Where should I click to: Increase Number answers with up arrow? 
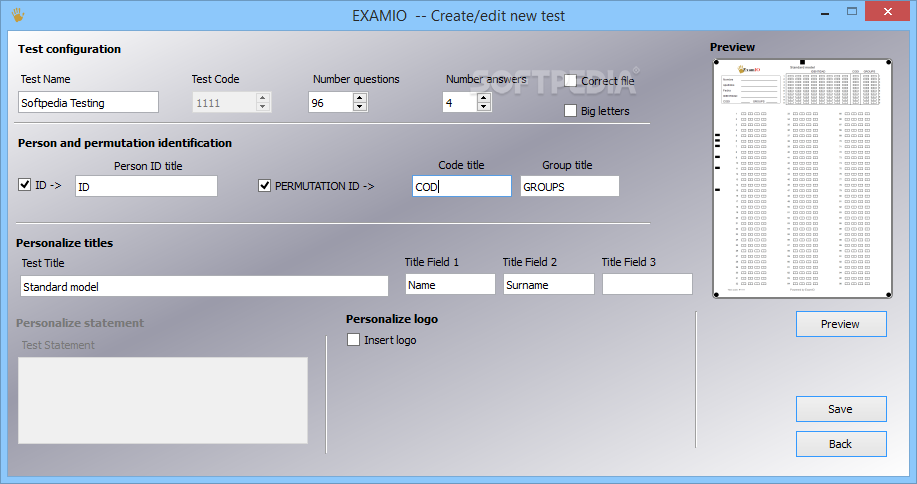coord(484,98)
